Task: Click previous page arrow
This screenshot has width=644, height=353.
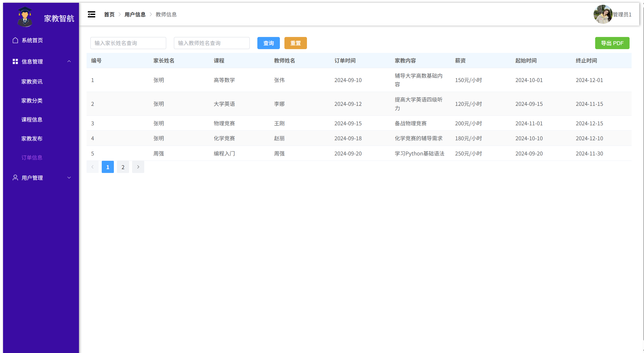Action: coord(93,167)
